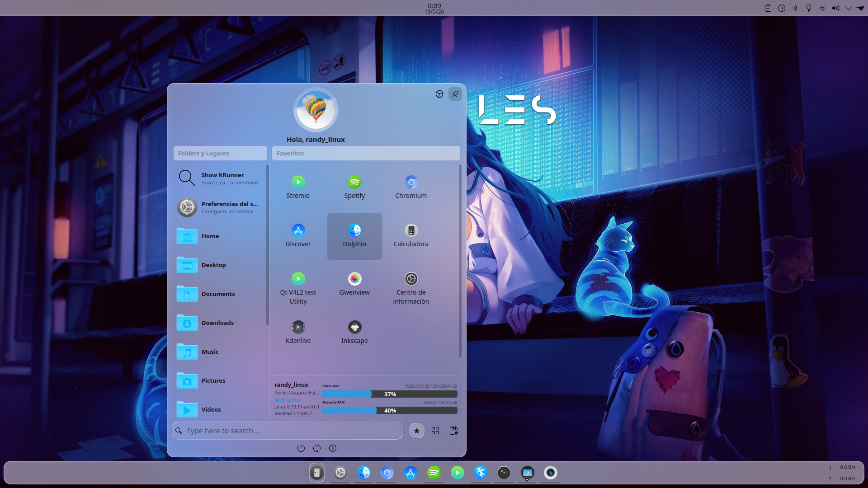The image size is (868, 488).
Task: Open the screen capture app in dock
Action: [x=528, y=473]
